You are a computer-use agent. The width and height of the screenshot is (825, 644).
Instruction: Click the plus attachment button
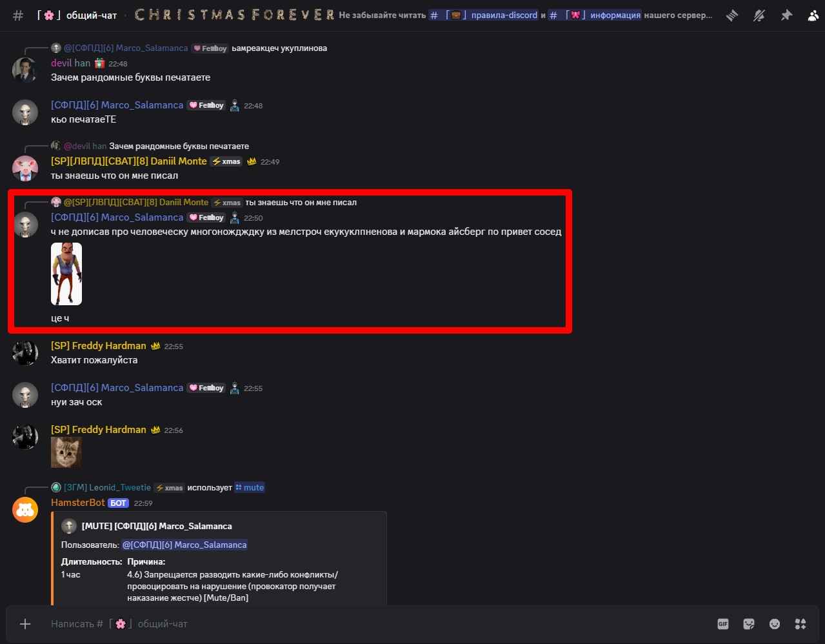point(25,624)
